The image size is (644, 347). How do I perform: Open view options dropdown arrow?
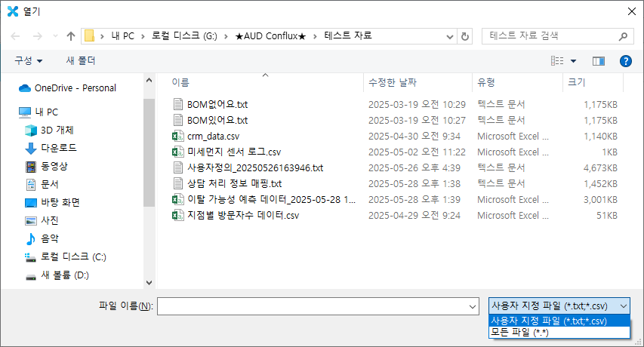point(573,60)
